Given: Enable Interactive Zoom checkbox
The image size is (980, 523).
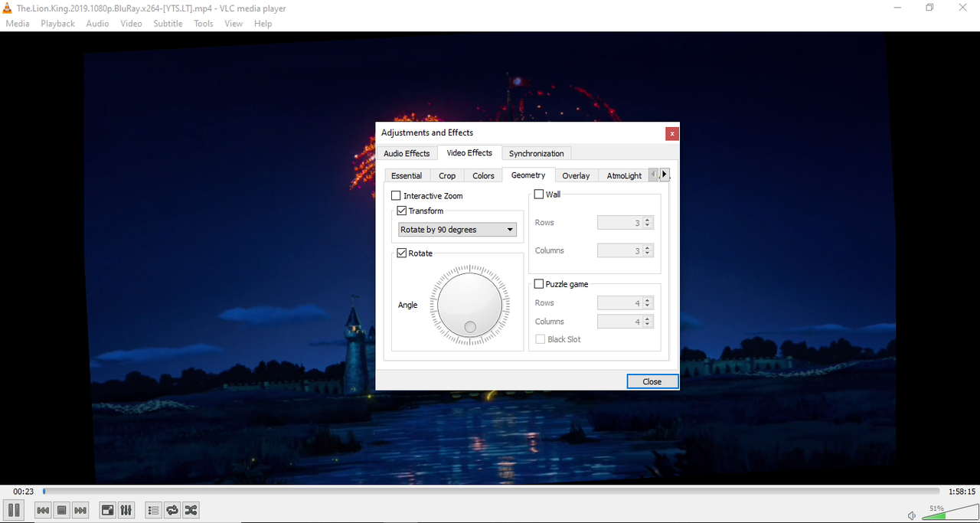Looking at the screenshot, I should tap(396, 196).
